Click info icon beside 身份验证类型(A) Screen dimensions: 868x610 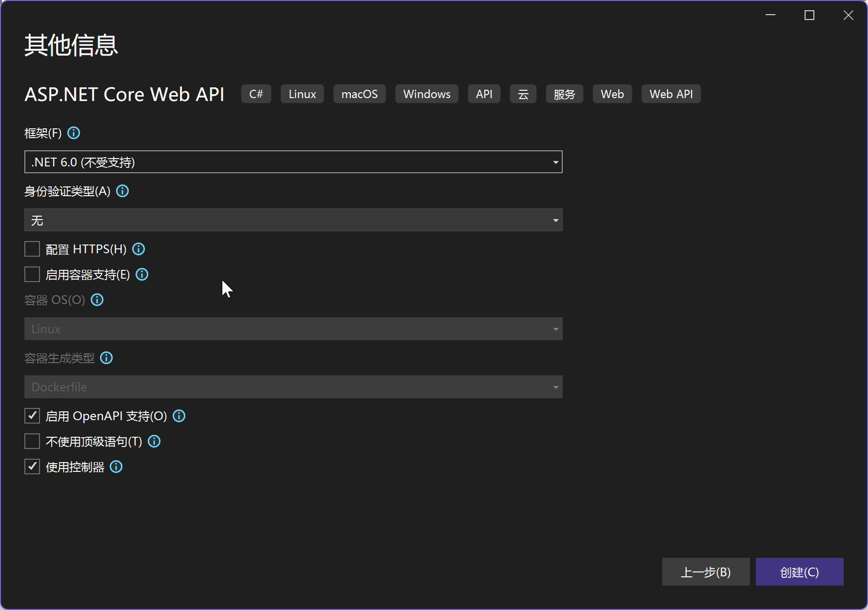[x=122, y=191]
